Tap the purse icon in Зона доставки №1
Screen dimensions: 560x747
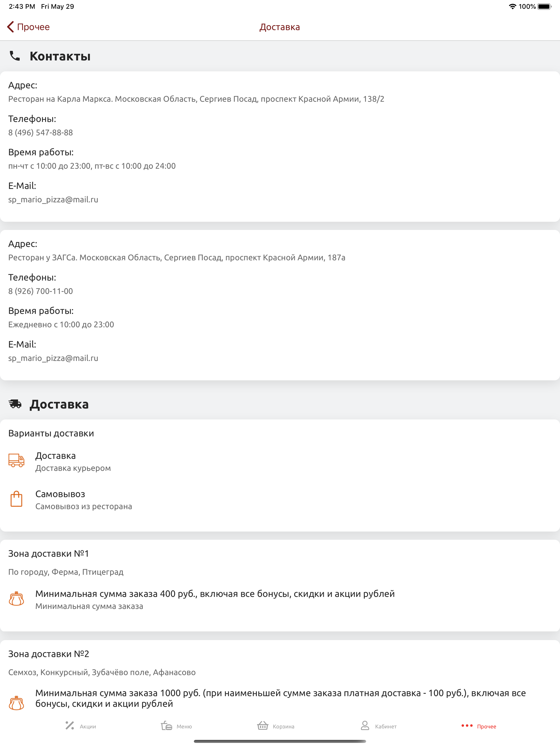pyautogui.click(x=16, y=599)
